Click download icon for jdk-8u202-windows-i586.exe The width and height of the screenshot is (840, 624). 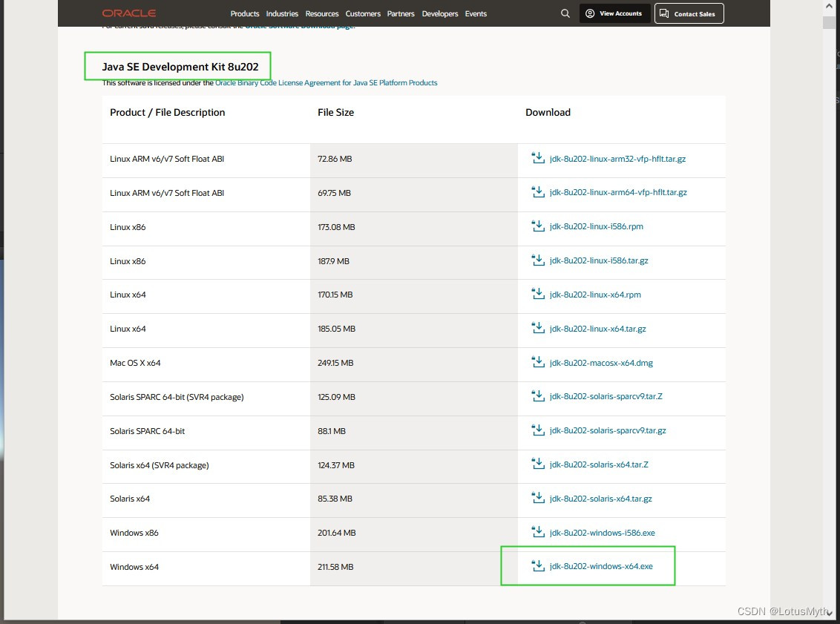tap(538, 533)
